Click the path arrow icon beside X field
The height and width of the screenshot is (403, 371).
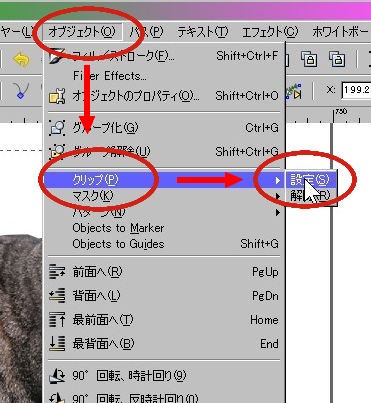294,92
